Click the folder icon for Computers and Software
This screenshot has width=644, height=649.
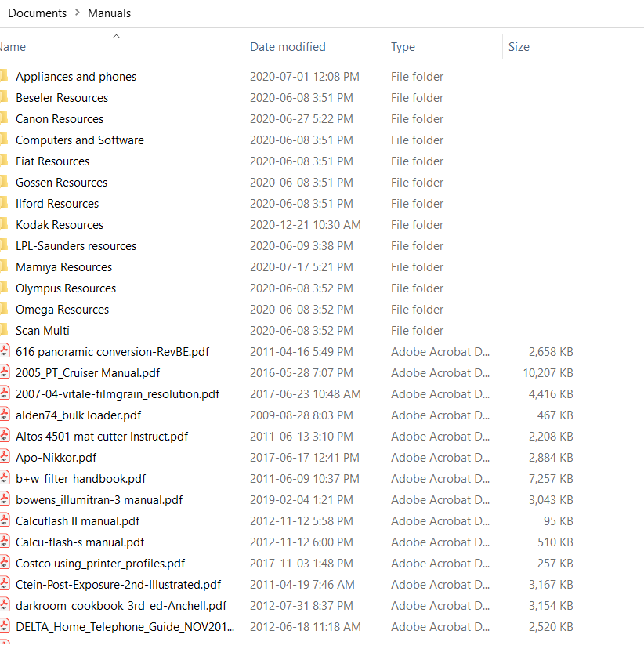pos(4,140)
